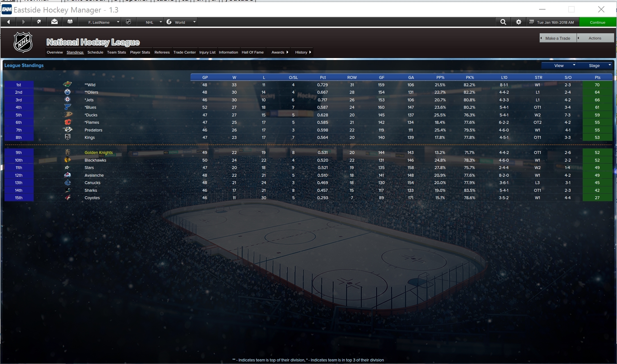Open the Coyotes team link

click(x=92, y=198)
